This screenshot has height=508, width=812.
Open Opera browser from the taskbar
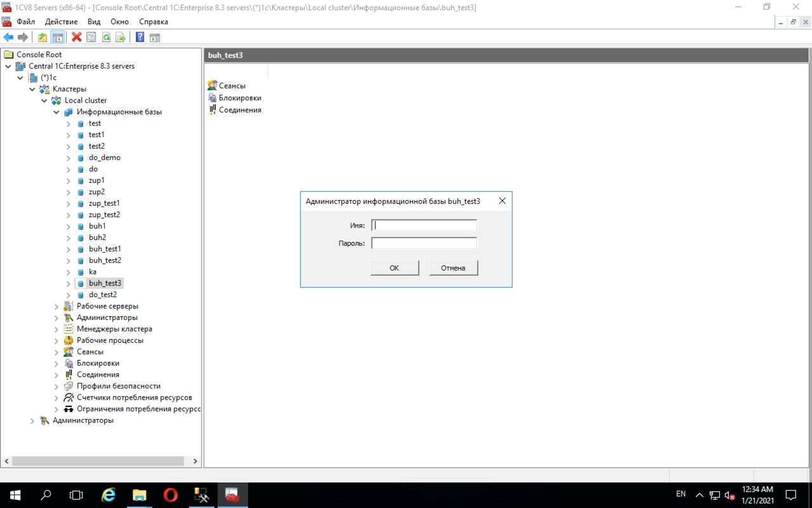point(170,495)
